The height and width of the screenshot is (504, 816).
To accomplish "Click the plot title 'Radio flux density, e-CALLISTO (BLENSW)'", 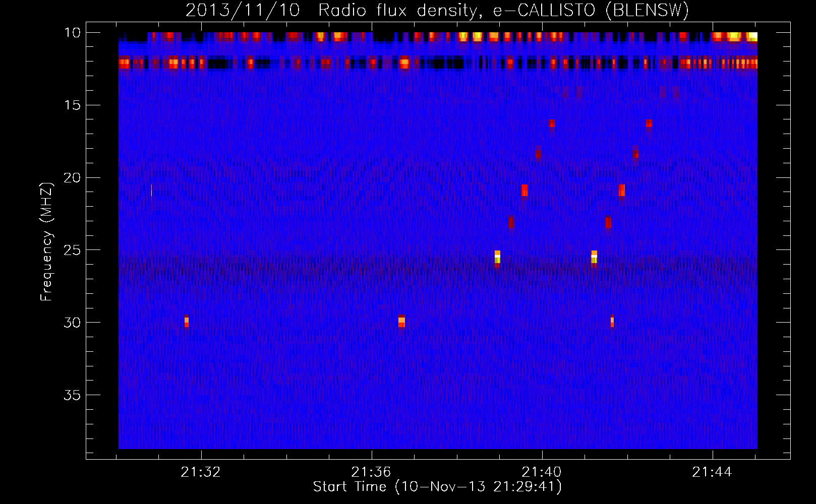I will pyautogui.click(x=503, y=10).
